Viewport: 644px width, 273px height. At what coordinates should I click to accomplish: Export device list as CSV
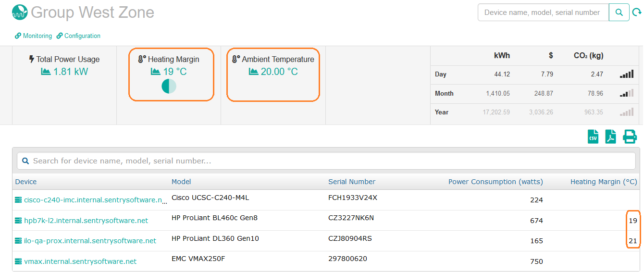[x=593, y=137]
